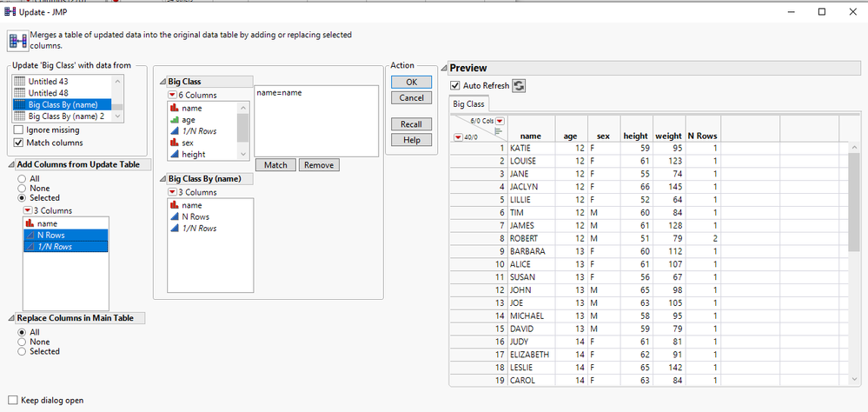Click the Big Class column list scrollbar
The width and height of the screenshot is (868, 412).
tap(243, 128)
